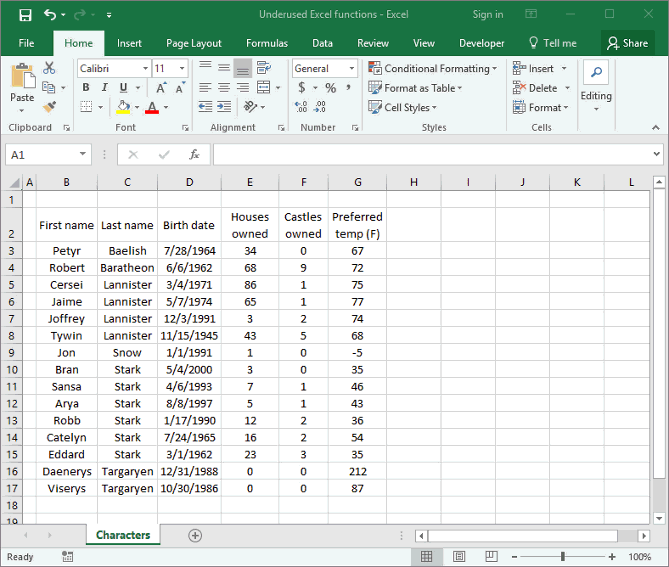The width and height of the screenshot is (669, 567).
Task: Click the Insert Function fx icon
Action: tap(194, 155)
